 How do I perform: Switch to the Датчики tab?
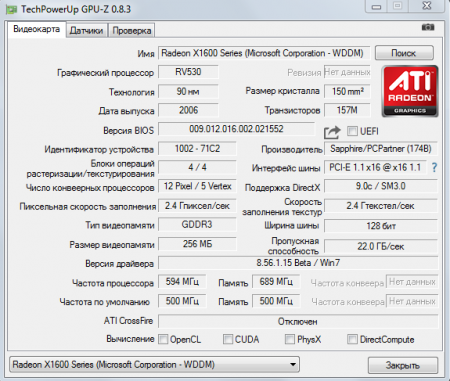click(87, 31)
